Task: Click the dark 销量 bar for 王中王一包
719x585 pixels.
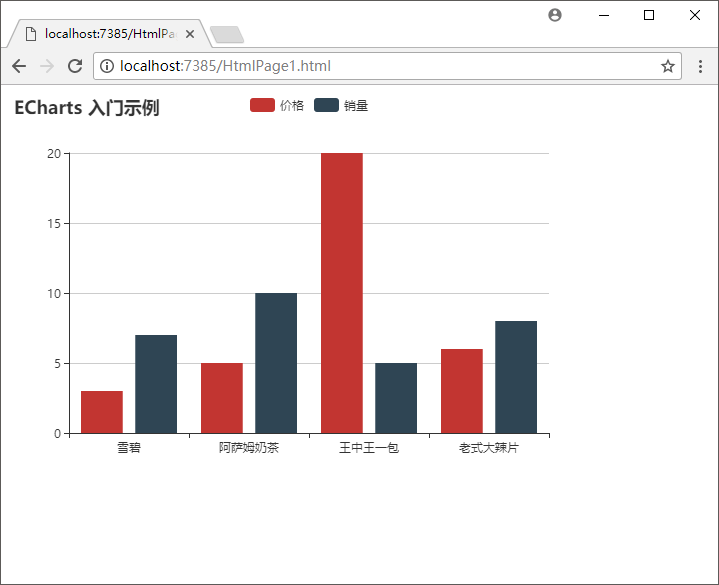Action: (396, 398)
